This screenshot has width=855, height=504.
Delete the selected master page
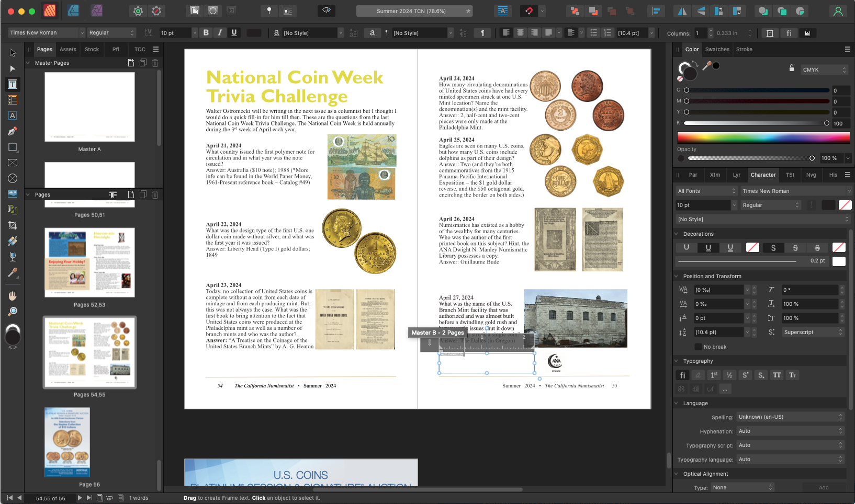click(155, 63)
